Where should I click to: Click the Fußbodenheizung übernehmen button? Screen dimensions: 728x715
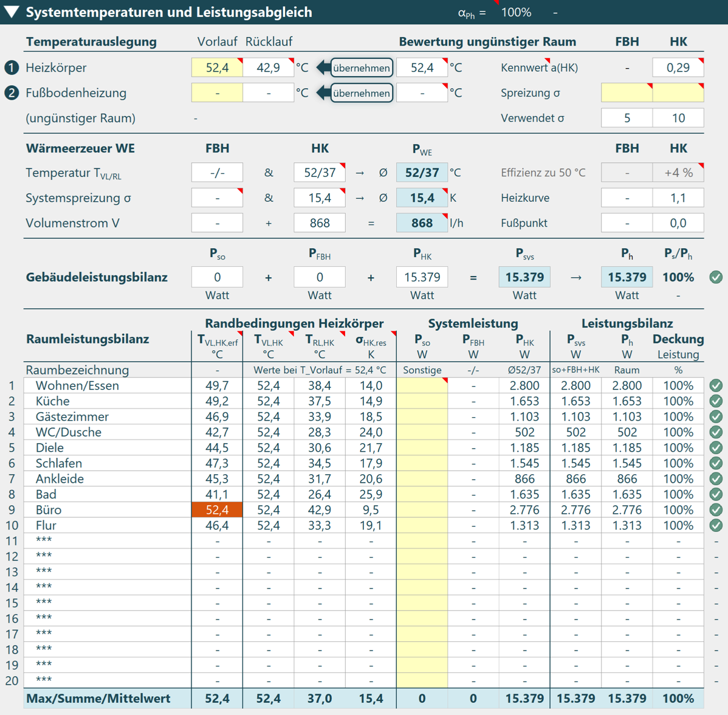click(x=362, y=93)
